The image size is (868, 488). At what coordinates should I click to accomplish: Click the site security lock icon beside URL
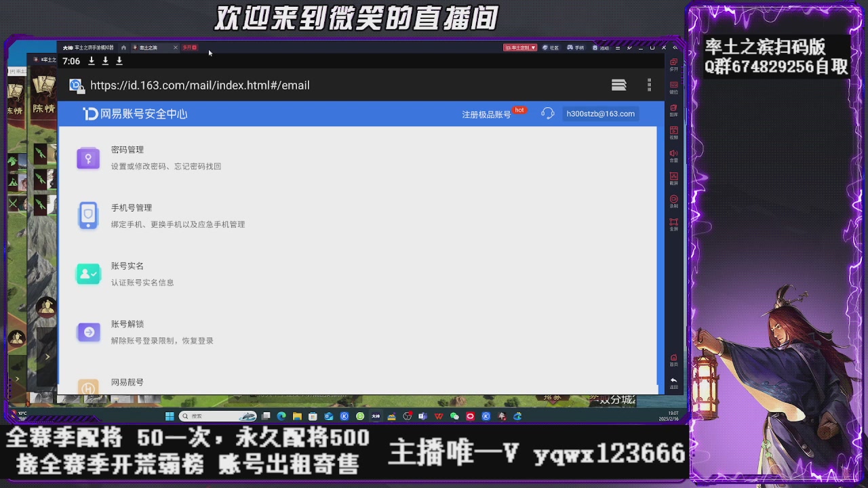(x=76, y=85)
